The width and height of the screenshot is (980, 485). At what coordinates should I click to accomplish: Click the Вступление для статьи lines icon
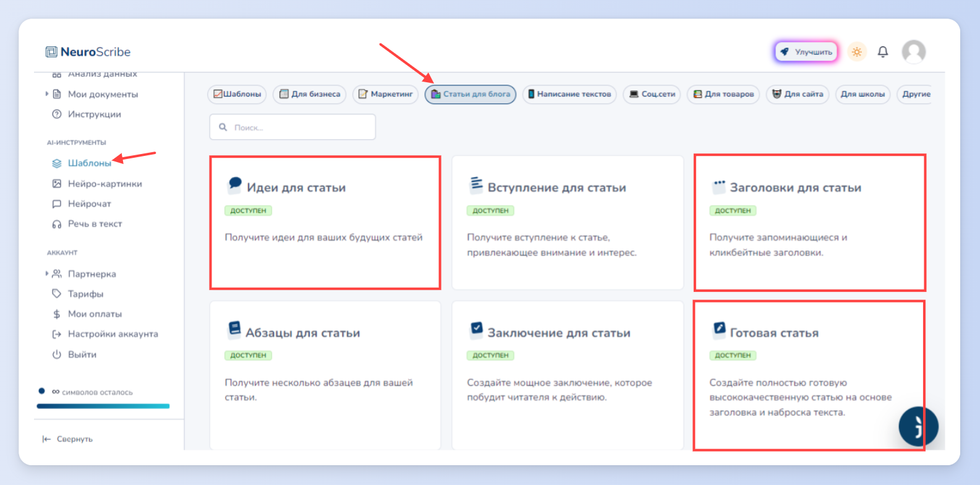(477, 184)
